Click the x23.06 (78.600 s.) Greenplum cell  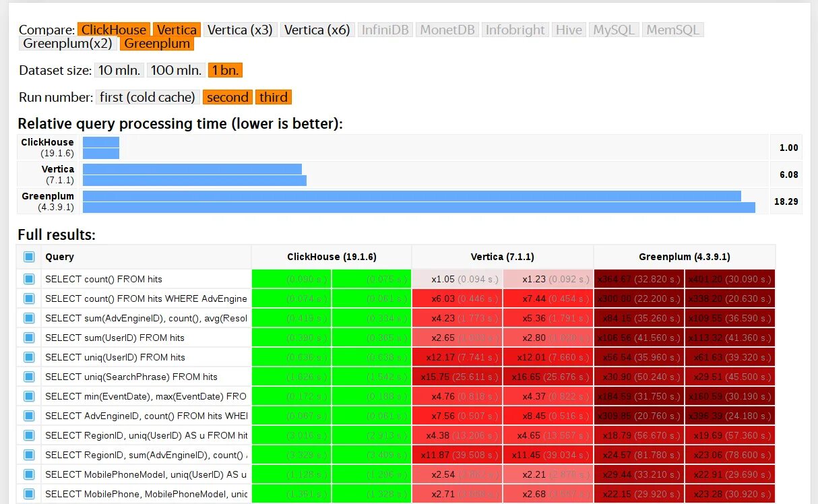(x=730, y=455)
